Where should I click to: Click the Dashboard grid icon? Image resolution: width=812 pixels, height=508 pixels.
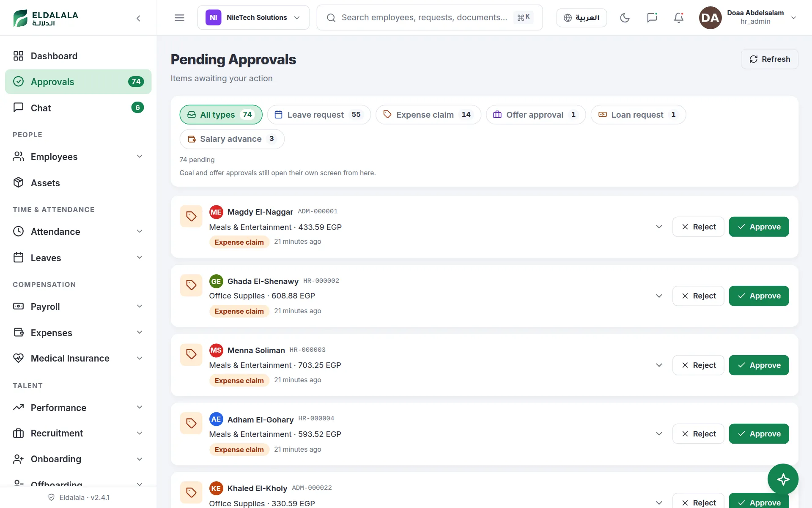(x=18, y=56)
